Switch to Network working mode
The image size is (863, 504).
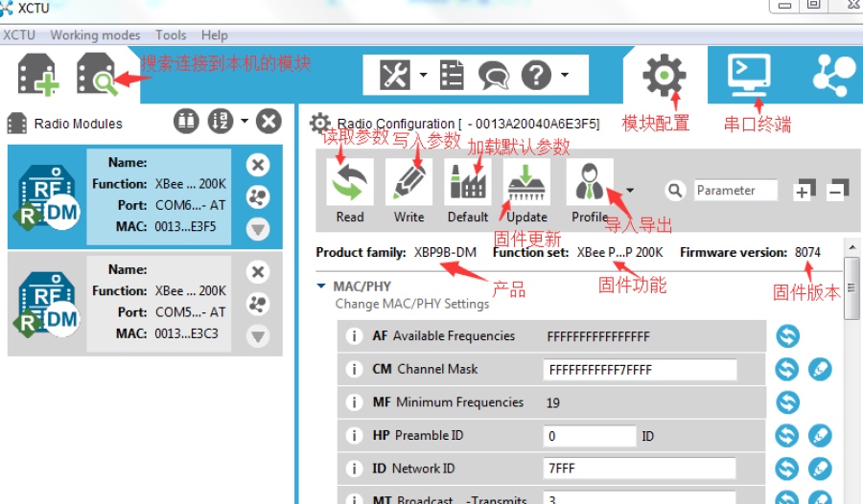[834, 76]
